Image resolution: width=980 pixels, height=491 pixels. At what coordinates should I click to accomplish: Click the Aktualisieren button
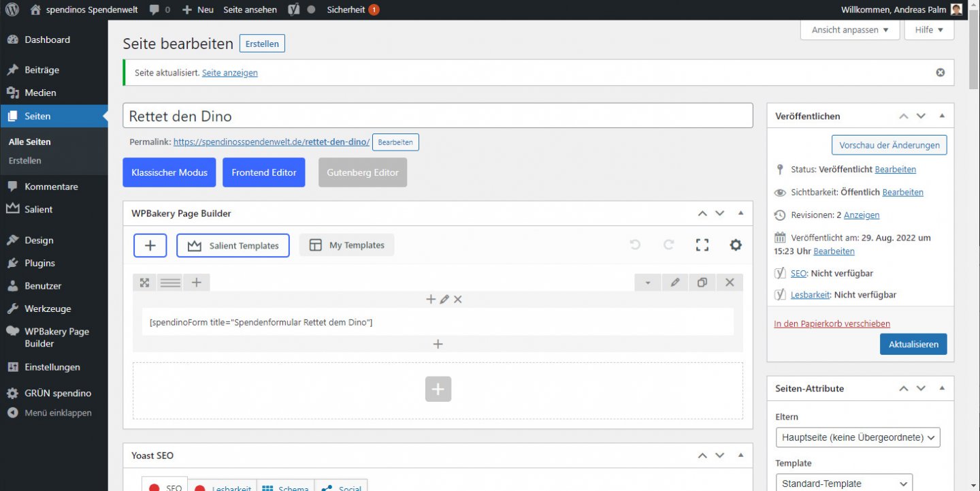point(913,344)
